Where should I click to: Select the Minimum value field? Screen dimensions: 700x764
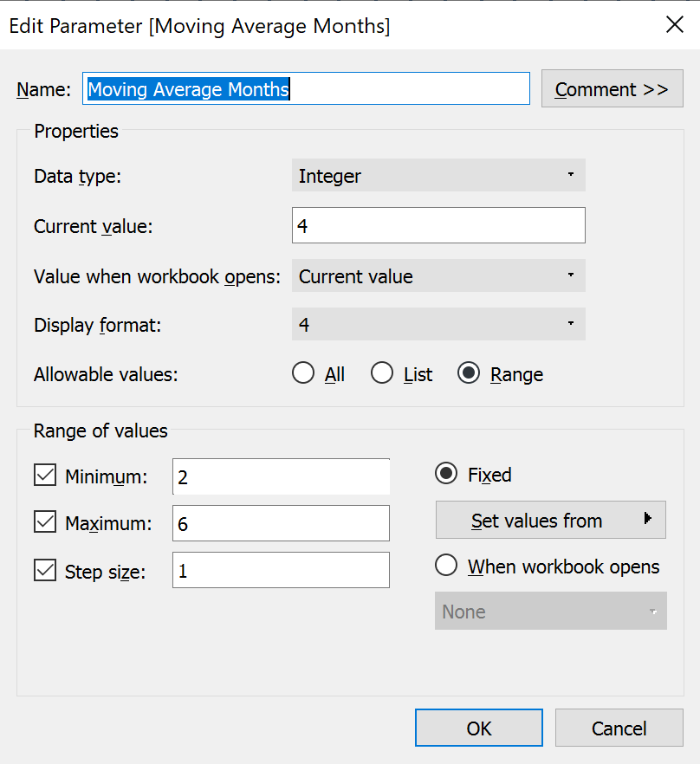coord(280,475)
